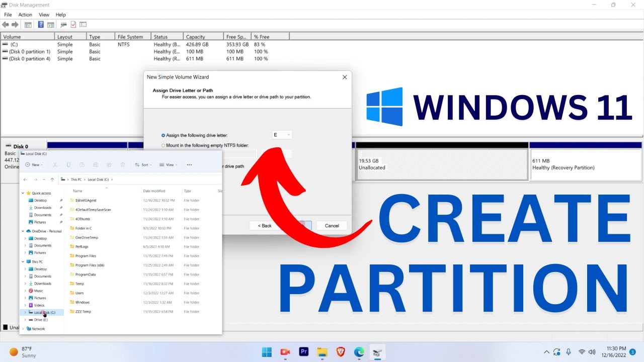Click the File Explorer taskbar icon
Screen dimensions: 644x362
tap(322, 352)
